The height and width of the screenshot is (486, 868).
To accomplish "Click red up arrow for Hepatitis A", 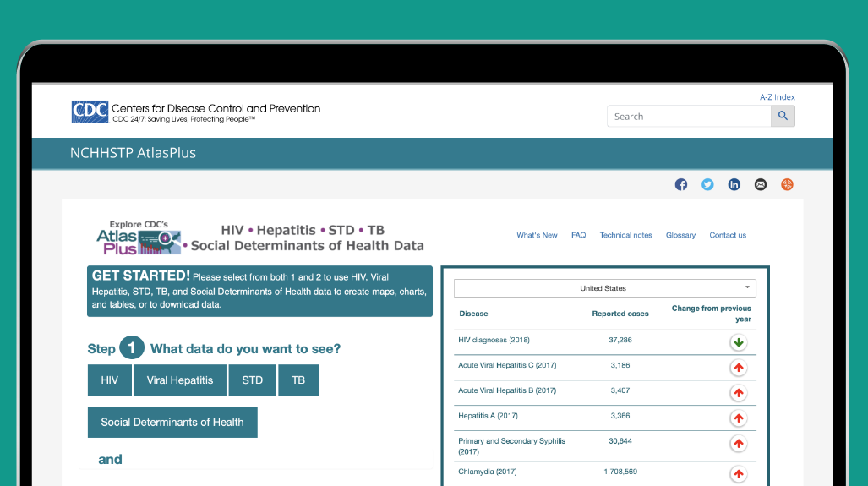I will click(739, 418).
